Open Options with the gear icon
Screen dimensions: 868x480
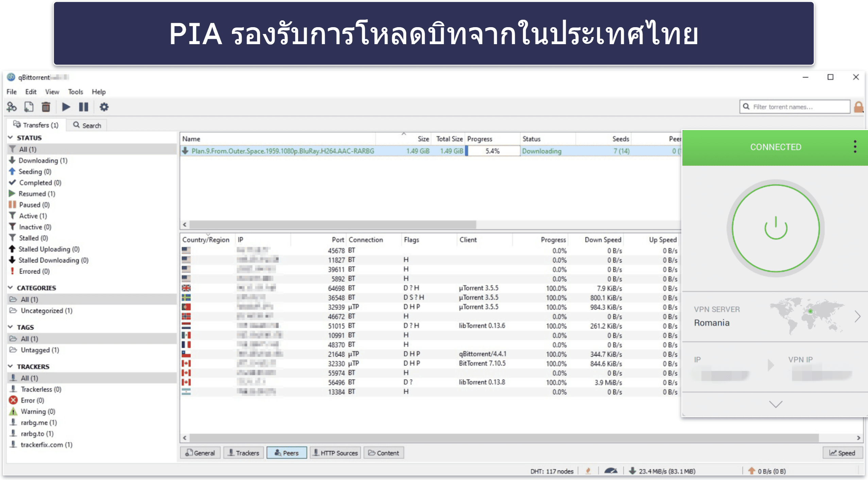click(104, 107)
